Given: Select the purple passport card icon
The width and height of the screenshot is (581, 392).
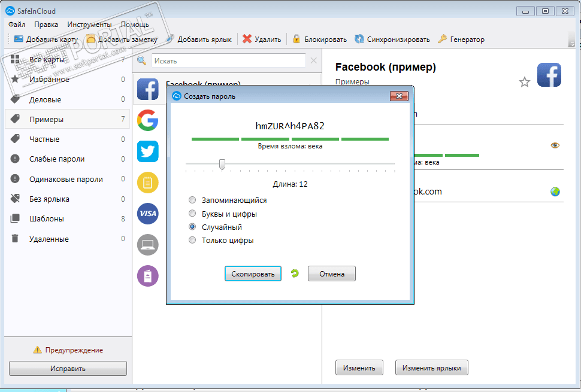Looking at the screenshot, I should pyautogui.click(x=148, y=276).
